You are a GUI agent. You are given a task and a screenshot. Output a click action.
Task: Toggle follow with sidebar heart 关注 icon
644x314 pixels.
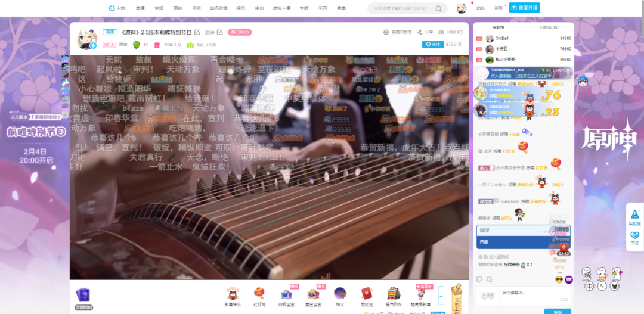point(634,237)
